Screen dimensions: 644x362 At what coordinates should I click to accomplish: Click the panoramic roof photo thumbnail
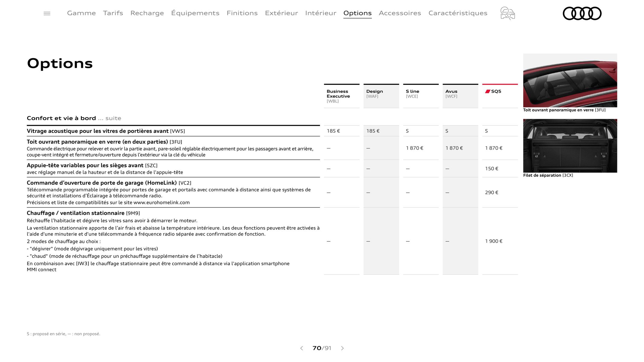570,81
